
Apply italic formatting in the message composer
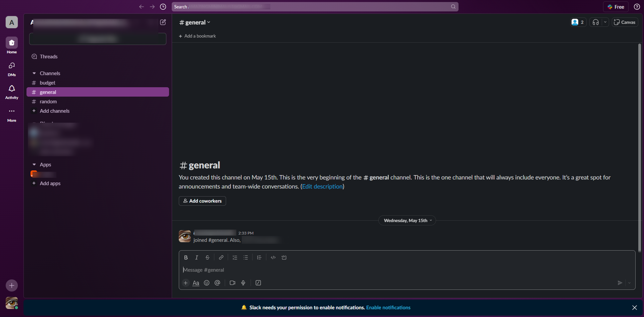(x=197, y=257)
